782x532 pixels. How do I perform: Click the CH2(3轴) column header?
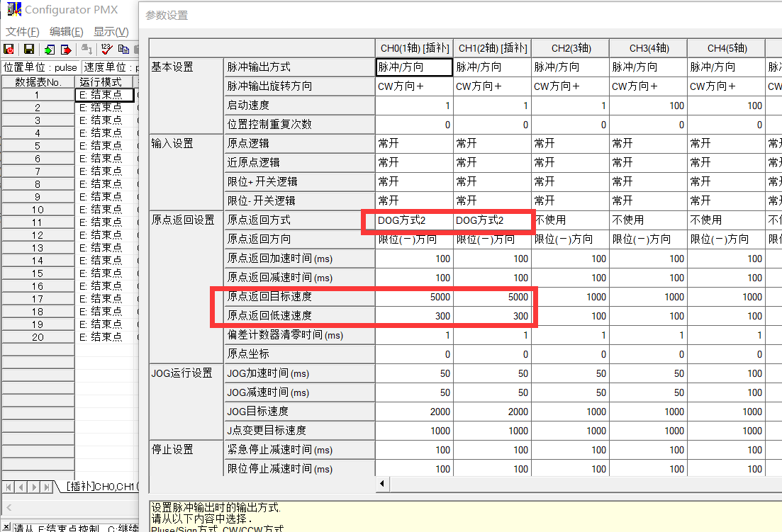[x=570, y=48]
